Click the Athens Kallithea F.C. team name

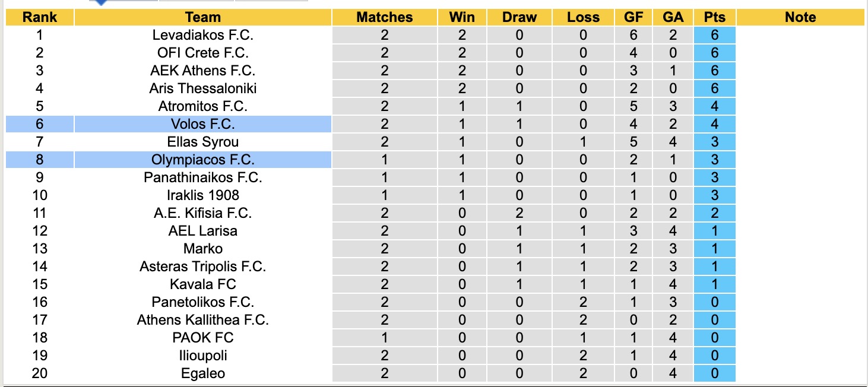(202, 320)
